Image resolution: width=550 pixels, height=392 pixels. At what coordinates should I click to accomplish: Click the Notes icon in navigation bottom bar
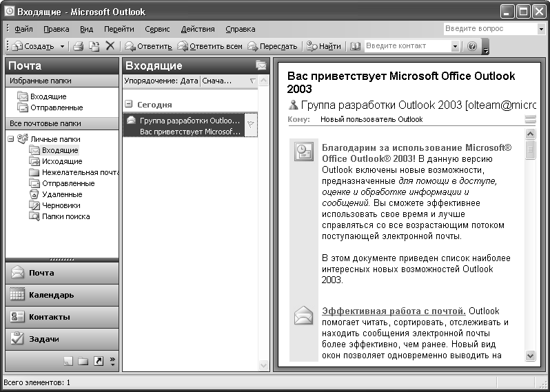pos(68,361)
